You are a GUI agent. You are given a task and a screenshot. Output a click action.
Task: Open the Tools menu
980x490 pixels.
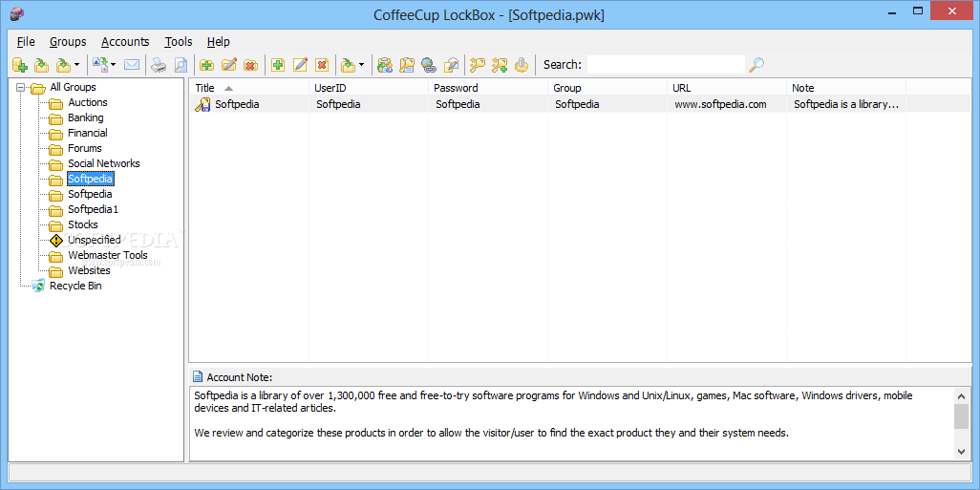pos(179,42)
